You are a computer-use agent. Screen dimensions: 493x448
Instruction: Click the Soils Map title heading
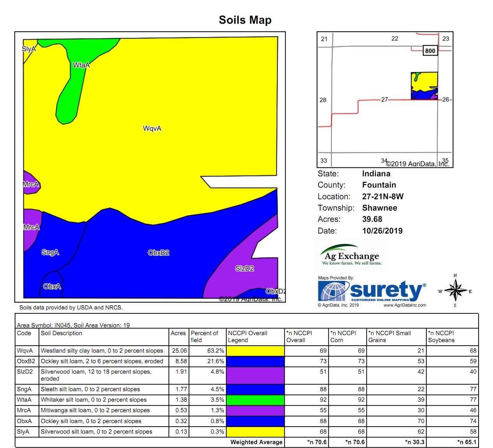pos(245,20)
